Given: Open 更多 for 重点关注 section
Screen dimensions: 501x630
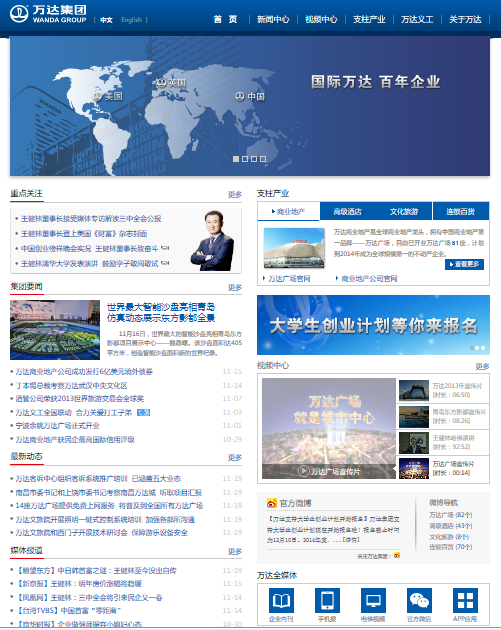Looking at the screenshot, I should (x=235, y=194).
